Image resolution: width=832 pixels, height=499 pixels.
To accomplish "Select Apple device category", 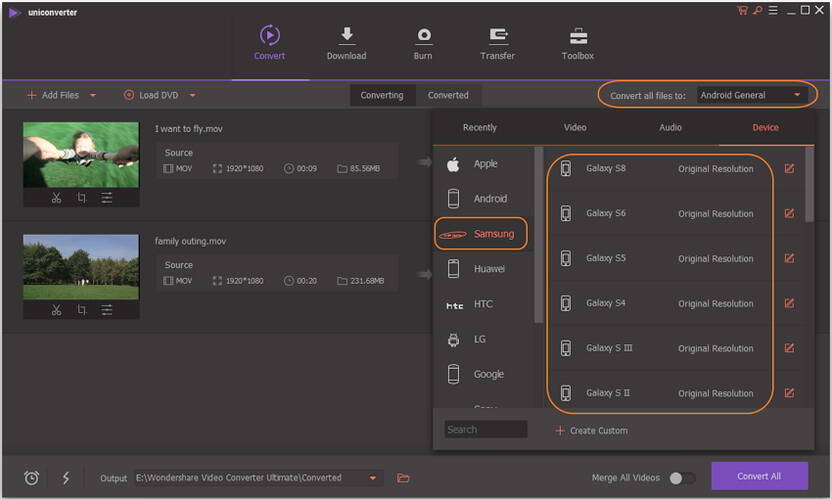I will tap(484, 164).
